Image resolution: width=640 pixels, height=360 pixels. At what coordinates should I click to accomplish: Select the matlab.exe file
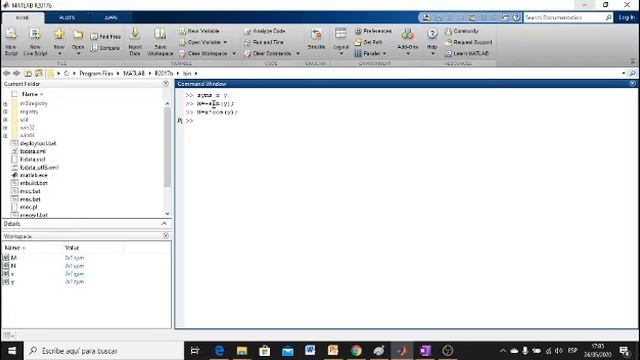pos(33,175)
